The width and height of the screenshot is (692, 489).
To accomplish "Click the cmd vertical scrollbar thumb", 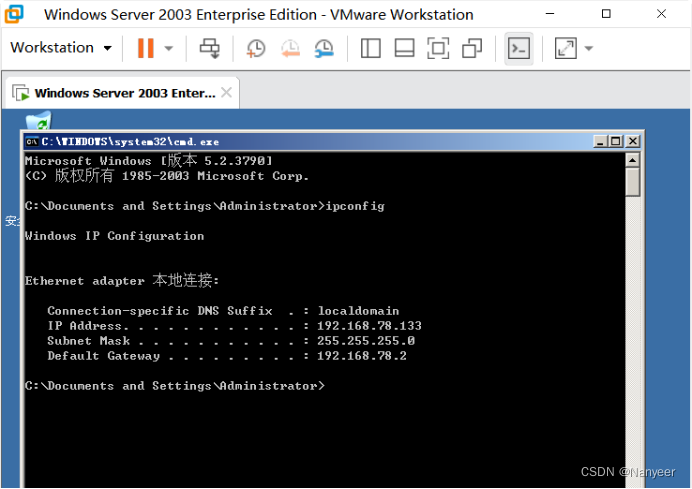I will [632, 182].
